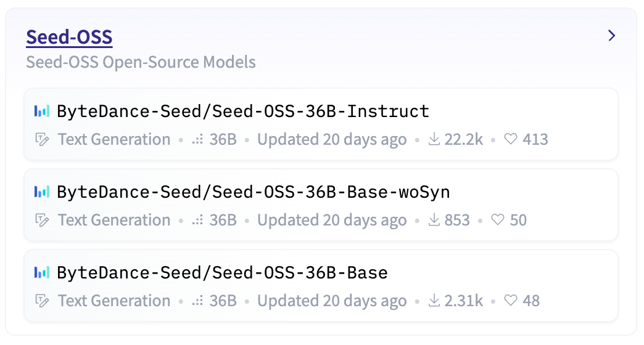
Task: Click the download icon next to 22.2k
Action: pos(434,140)
